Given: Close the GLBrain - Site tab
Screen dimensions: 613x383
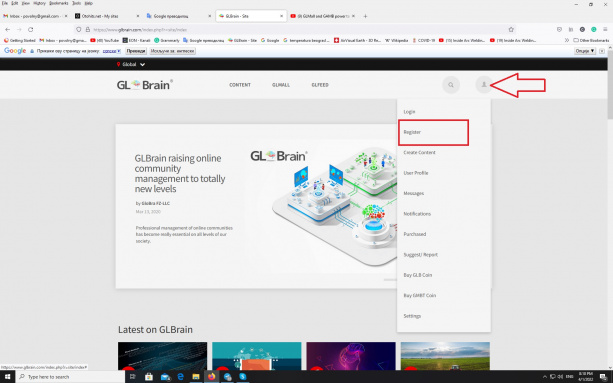Looking at the screenshot, I should (x=281, y=16).
